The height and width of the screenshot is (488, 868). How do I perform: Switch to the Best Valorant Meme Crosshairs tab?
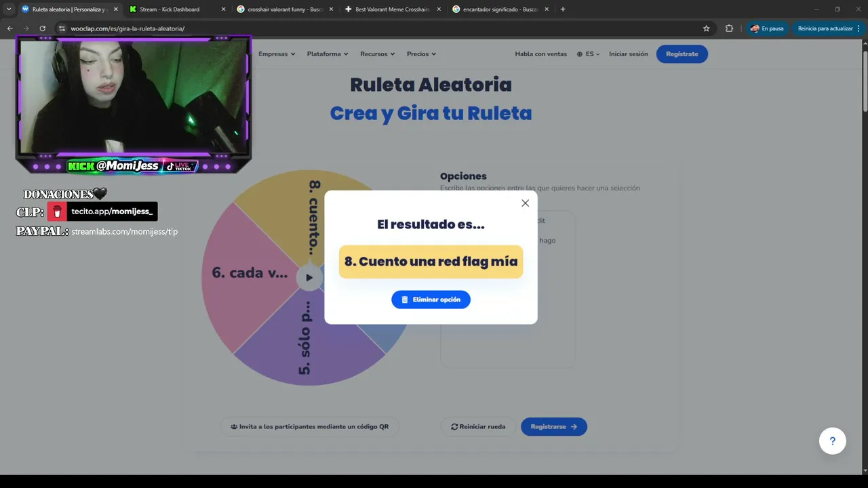tap(392, 9)
